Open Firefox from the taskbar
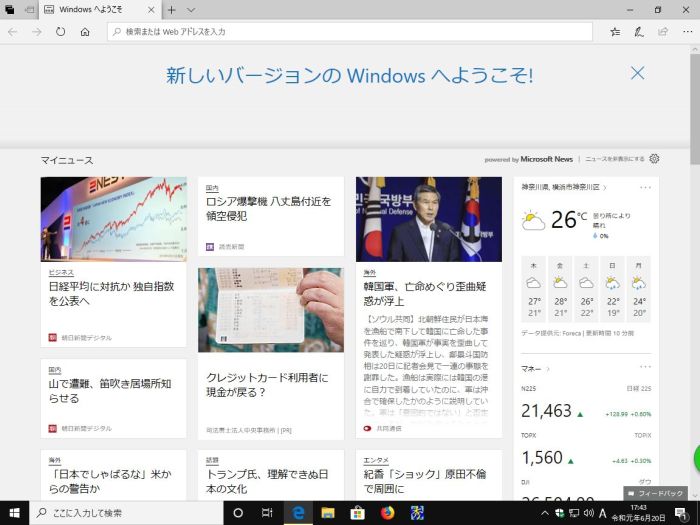Viewport: 700px width, 525px height. coord(387,512)
